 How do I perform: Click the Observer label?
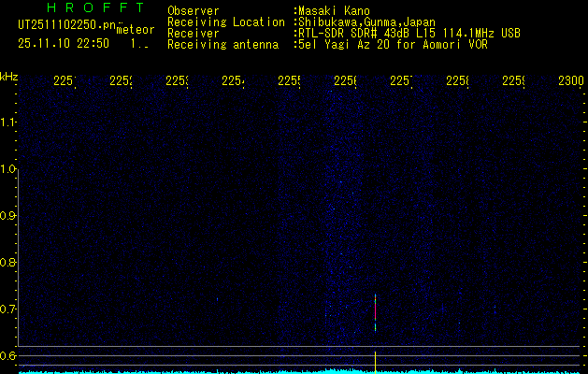(x=194, y=11)
